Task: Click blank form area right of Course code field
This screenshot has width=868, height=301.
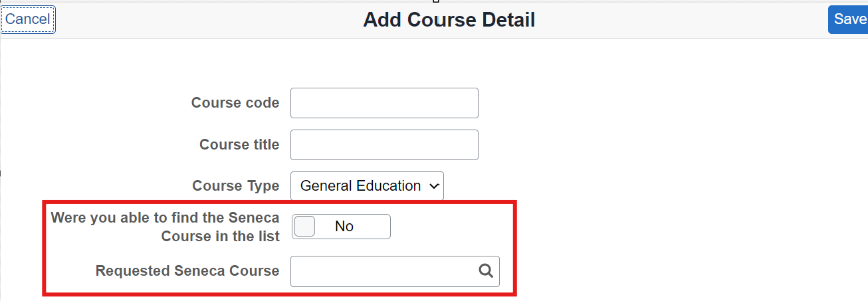Action: 631,103
